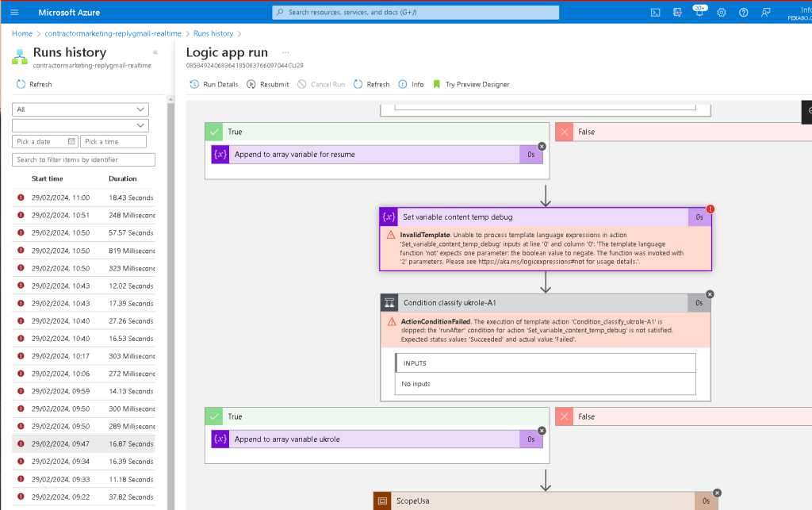Click the lower True branch above Append ukrole
This screenshot has height=510, width=812.
[x=377, y=416]
